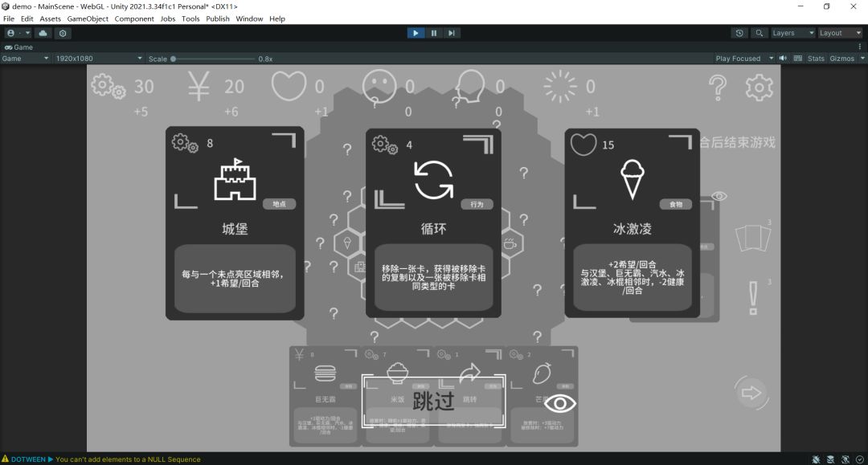The image size is (868, 465).
Task: Open the Play Focused dropdown
Action: [744, 59]
